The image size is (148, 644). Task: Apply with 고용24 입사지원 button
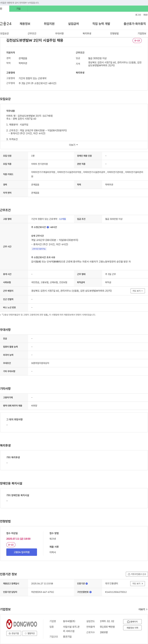point(21,552)
